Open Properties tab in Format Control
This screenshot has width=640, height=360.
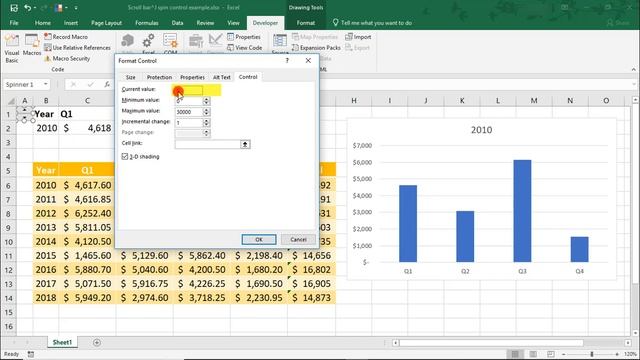coord(192,77)
